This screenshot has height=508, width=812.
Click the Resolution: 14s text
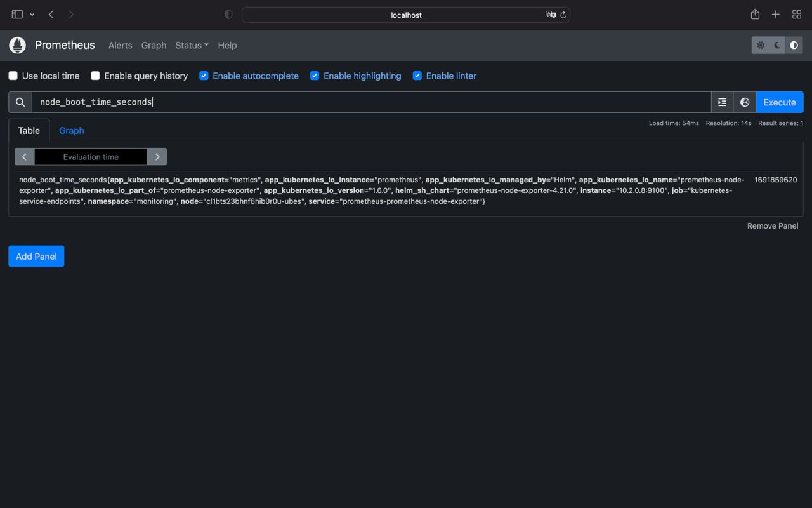(x=728, y=123)
